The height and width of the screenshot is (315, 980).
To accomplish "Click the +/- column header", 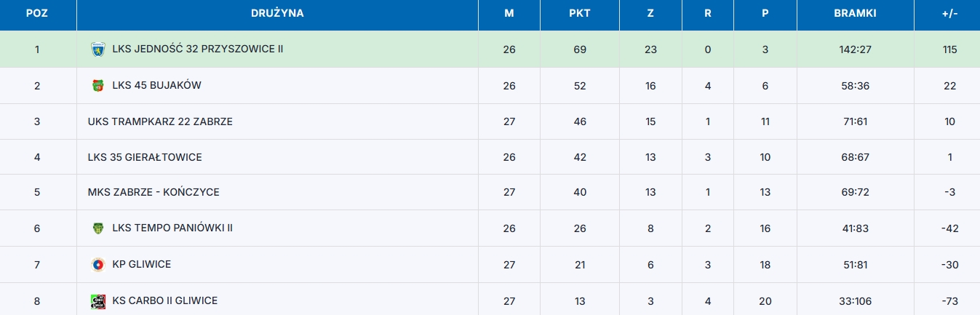I will [950, 14].
